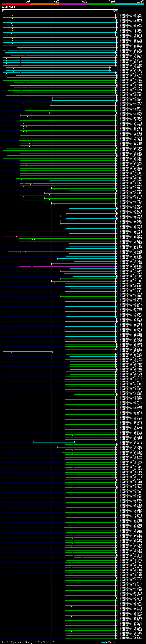Select UniRef100_B3H4P2 label
The height and width of the screenshot is (644, 146).
[x=131, y=100]
